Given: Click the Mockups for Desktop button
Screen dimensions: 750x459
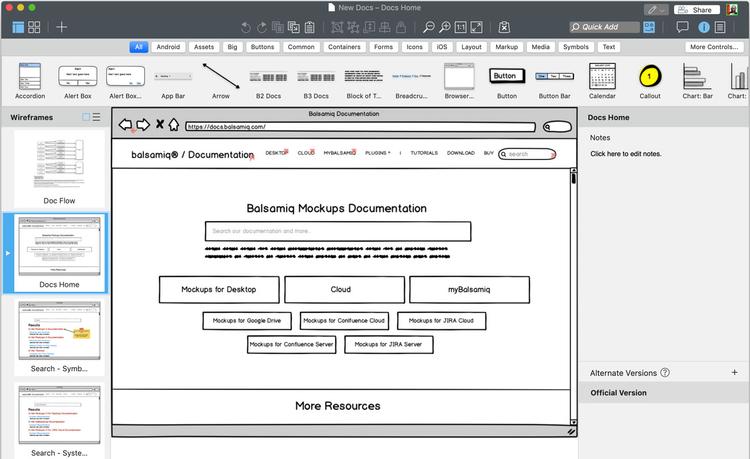Looking at the screenshot, I should (219, 290).
